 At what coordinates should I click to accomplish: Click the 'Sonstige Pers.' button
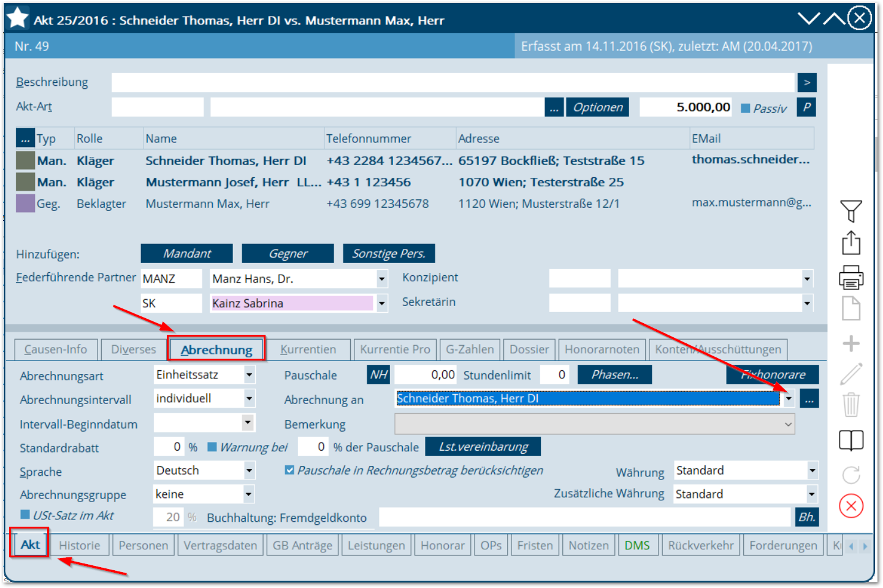[389, 253]
